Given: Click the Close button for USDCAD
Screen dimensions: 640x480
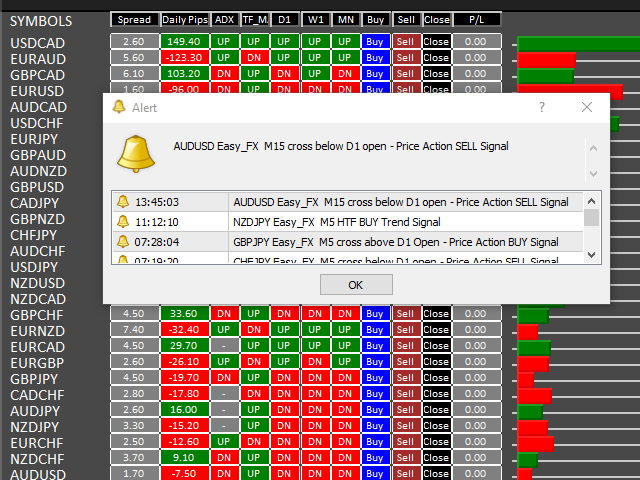Looking at the screenshot, I should 436,42.
